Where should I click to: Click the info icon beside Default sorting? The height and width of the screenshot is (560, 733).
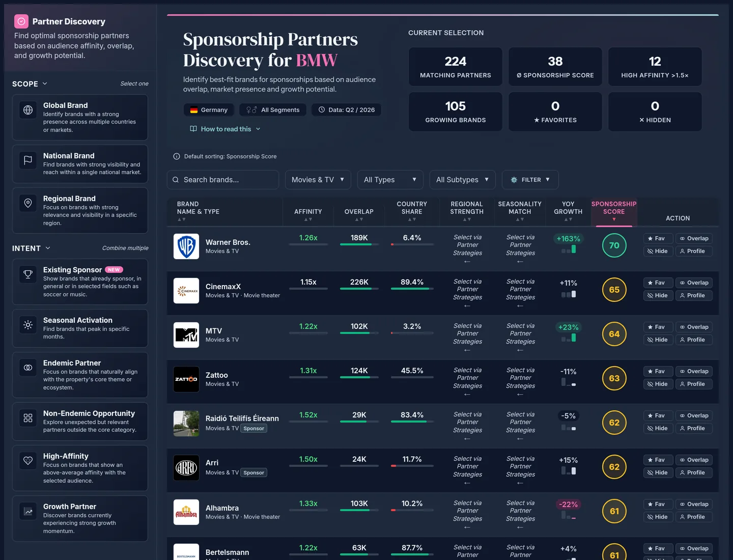pos(177,156)
